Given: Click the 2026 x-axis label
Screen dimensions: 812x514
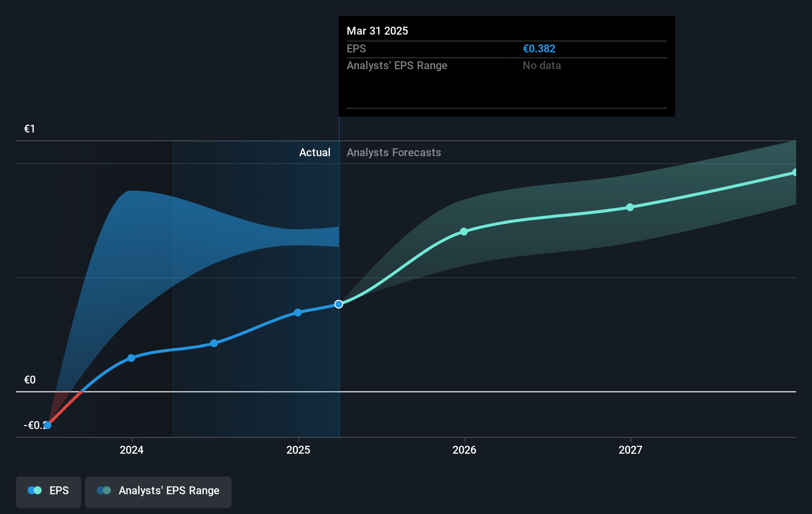Looking at the screenshot, I should pyautogui.click(x=464, y=450).
